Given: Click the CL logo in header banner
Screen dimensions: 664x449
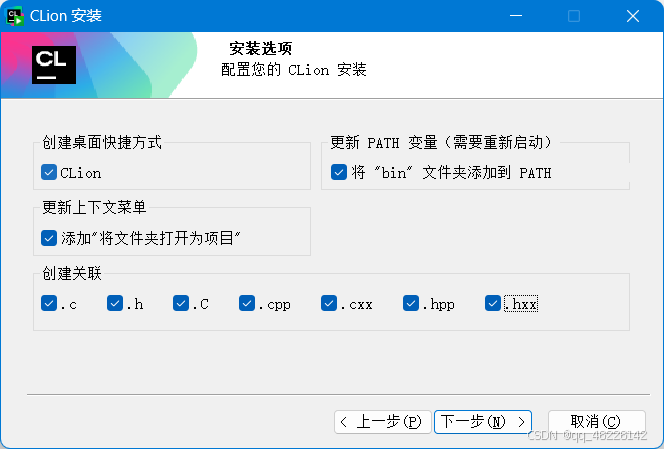Looking at the screenshot, I should pos(54,65).
